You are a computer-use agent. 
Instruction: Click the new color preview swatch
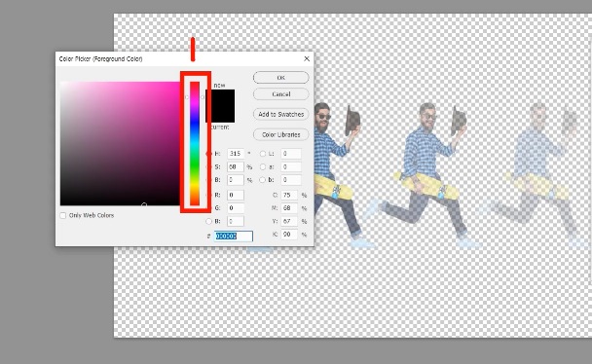point(220,97)
